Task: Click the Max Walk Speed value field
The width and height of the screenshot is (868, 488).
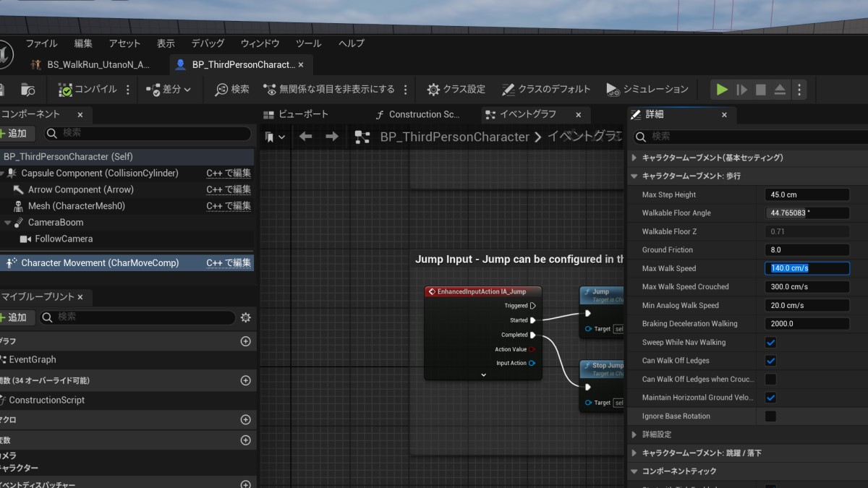Action: [x=807, y=268]
